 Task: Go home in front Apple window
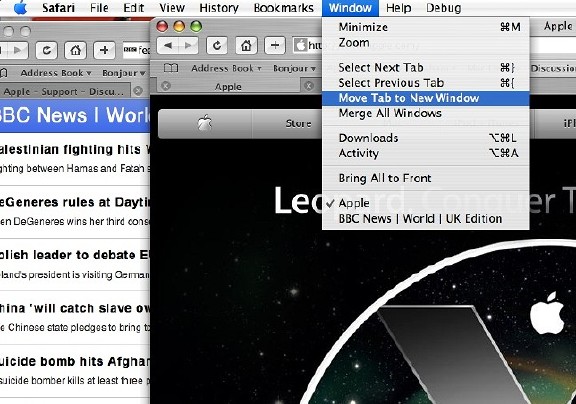246,46
